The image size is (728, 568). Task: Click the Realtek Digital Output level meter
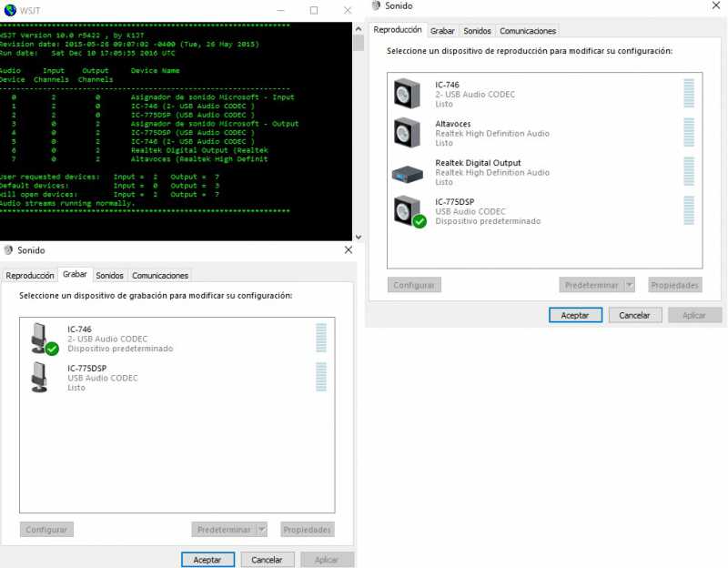689,171
